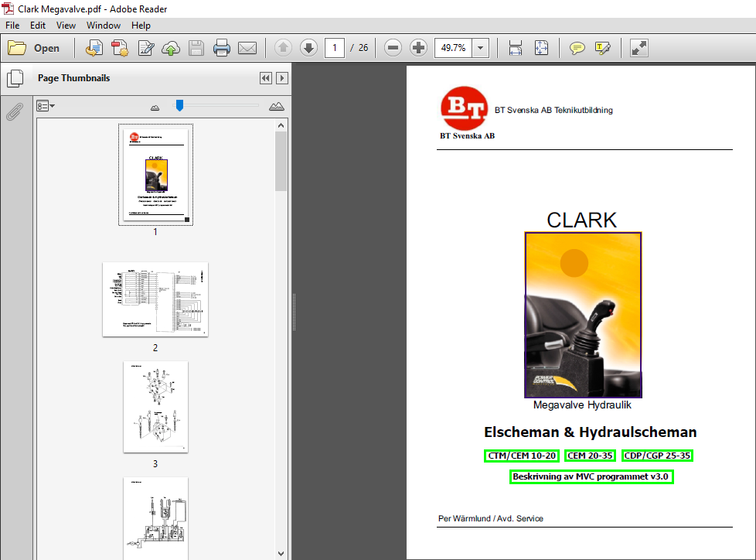Expand the panel with the right arrow button
The image size is (756, 560).
(282, 78)
